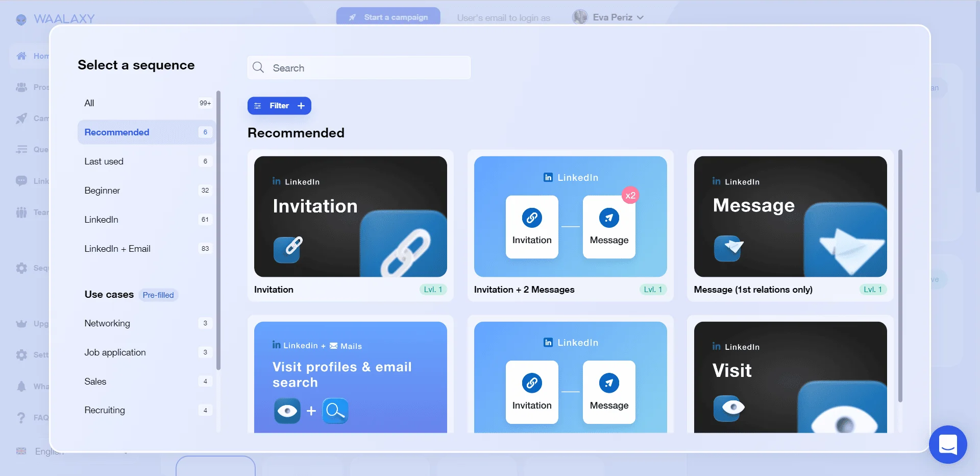Open Sequences via the gear icon
Image resolution: width=980 pixels, height=476 pixels.
click(x=21, y=268)
